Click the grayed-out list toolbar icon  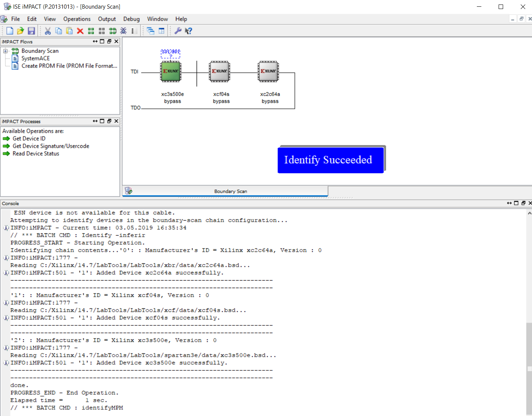[x=133, y=31]
